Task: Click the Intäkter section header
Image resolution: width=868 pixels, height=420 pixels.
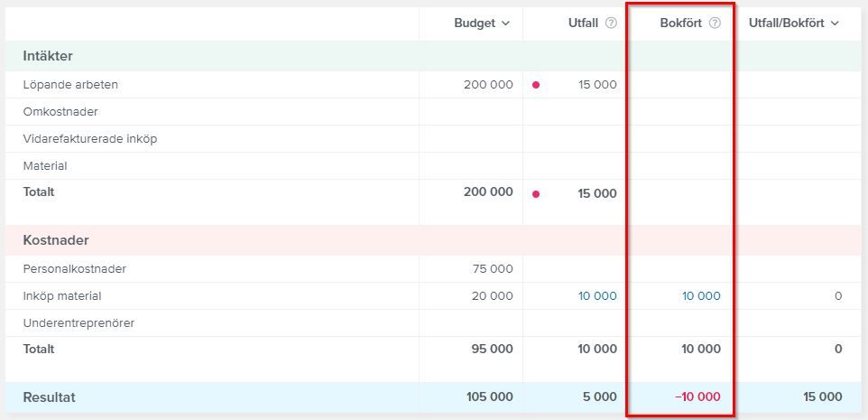Action: point(48,56)
